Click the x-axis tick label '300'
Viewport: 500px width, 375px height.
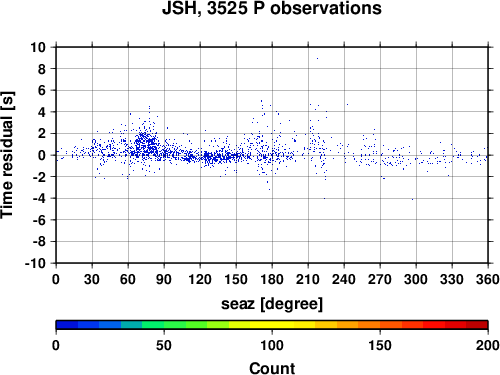point(416,279)
